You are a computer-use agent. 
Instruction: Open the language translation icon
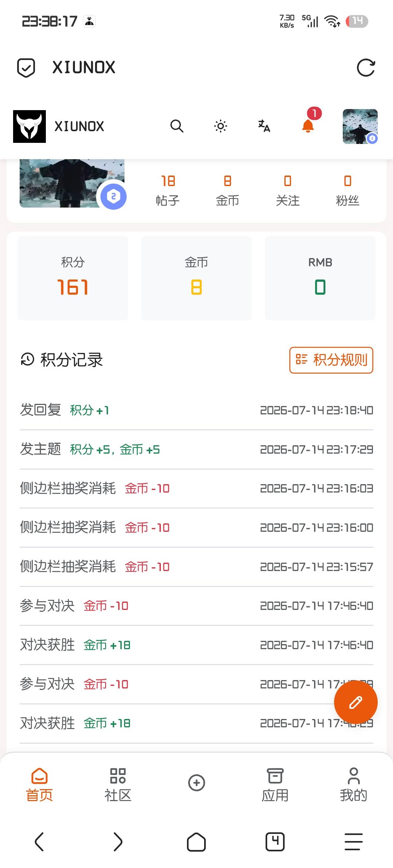(x=264, y=126)
